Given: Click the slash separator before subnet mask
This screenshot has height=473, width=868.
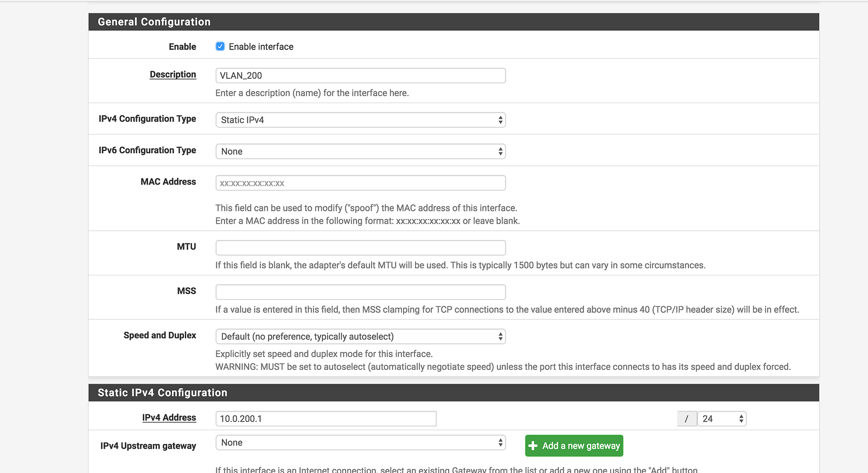Looking at the screenshot, I should tap(686, 419).
